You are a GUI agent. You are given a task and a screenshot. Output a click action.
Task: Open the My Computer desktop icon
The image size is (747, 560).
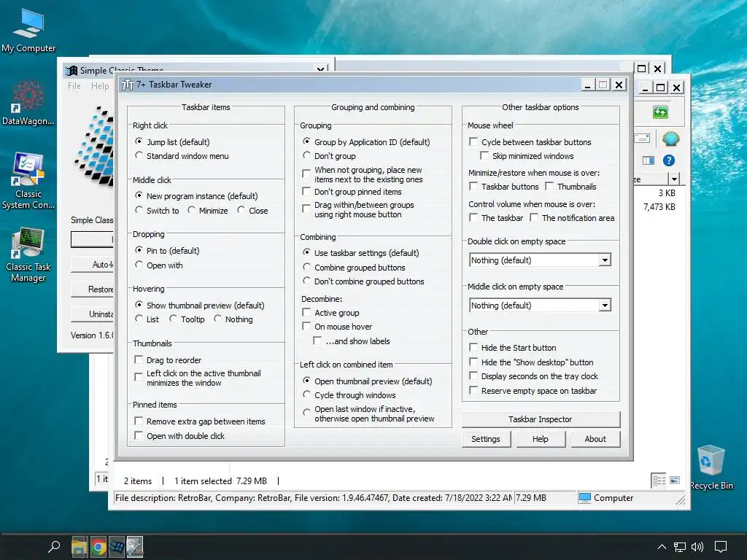point(28,29)
